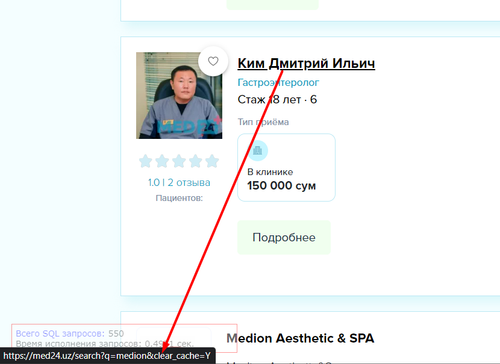The width and height of the screenshot is (500, 364).
Task: Select the В клинике 150 000 сум option
Action: [x=286, y=167]
